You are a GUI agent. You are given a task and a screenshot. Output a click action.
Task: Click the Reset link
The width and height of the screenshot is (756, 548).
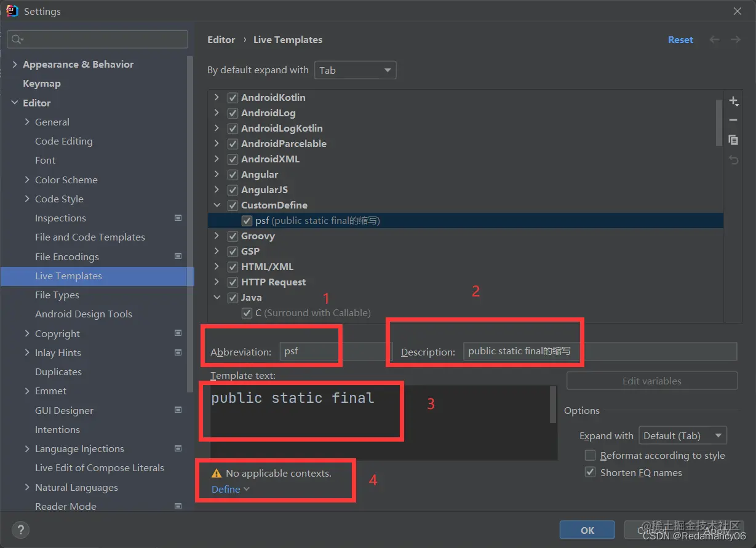680,39
